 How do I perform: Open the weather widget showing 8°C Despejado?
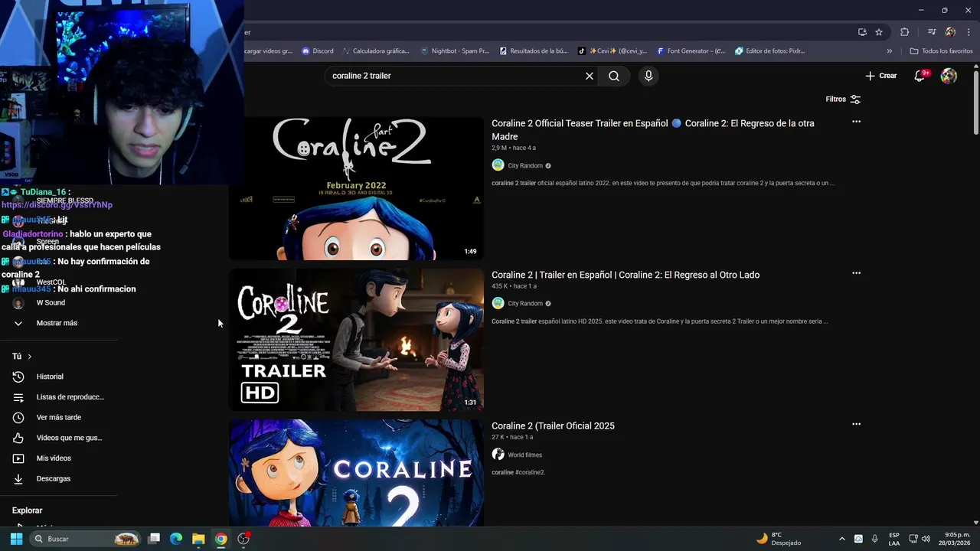point(779,539)
